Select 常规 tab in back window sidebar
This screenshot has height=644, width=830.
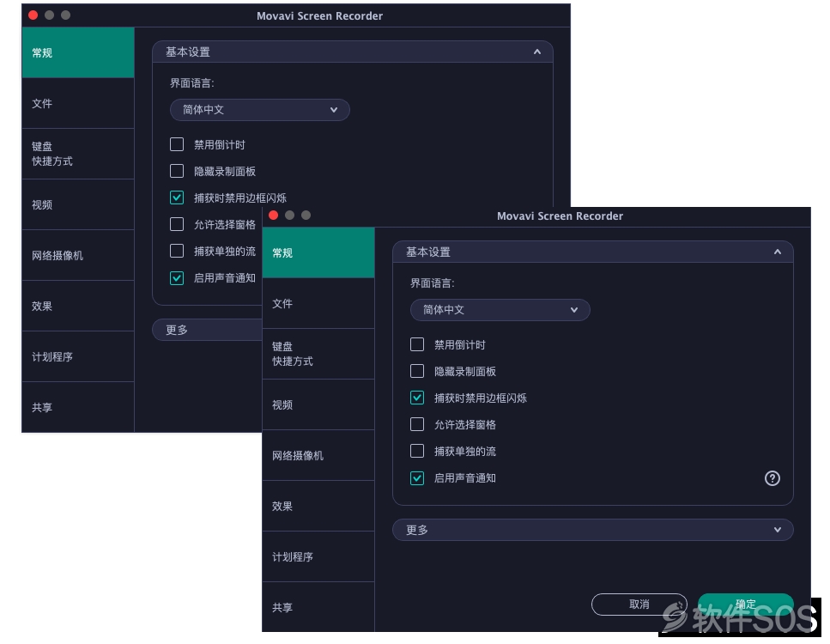click(x=78, y=52)
